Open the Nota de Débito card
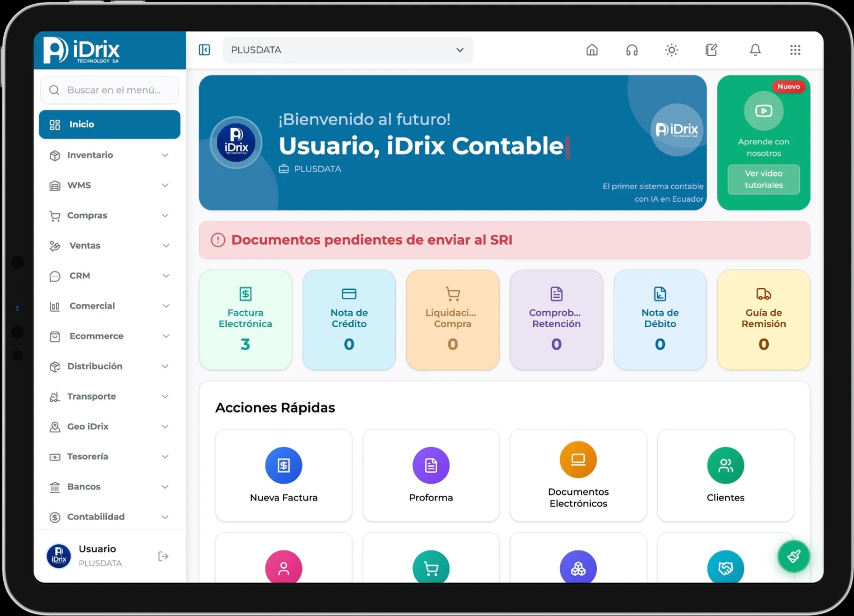This screenshot has height=616, width=854. [x=660, y=320]
